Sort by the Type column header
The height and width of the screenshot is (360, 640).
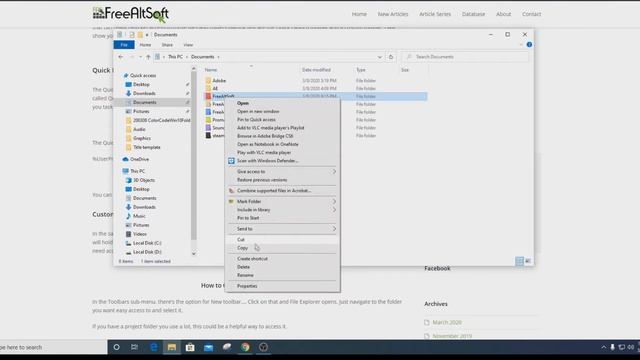pos(361,70)
